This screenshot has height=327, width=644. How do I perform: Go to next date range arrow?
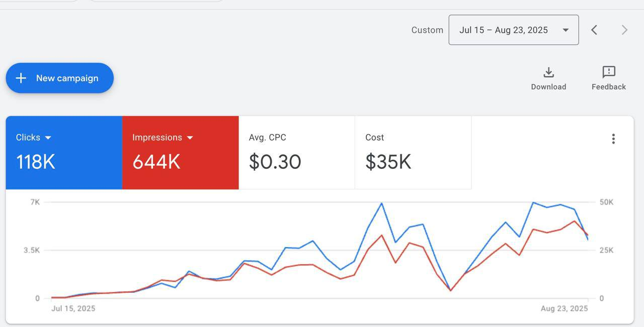[624, 30]
